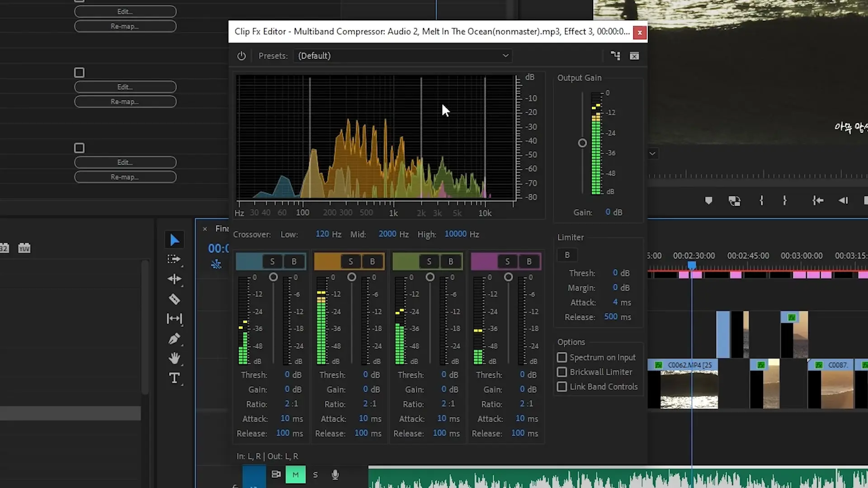Click the orange band threshold slider handle

click(x=352, y=277)
